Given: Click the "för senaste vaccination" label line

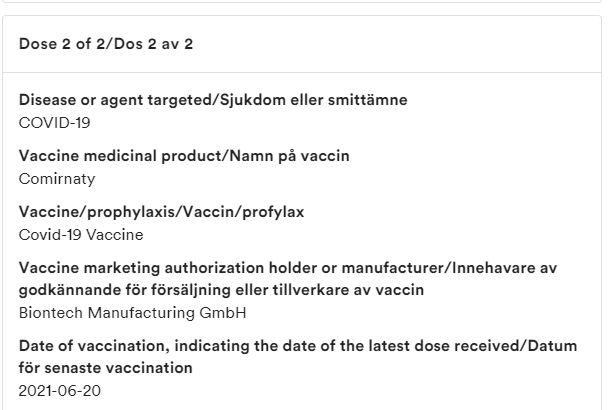Looking at the screenshot, I should click(106, 368).
